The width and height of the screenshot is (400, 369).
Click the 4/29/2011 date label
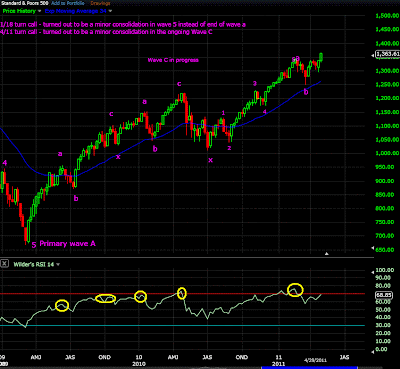(315, 360)
